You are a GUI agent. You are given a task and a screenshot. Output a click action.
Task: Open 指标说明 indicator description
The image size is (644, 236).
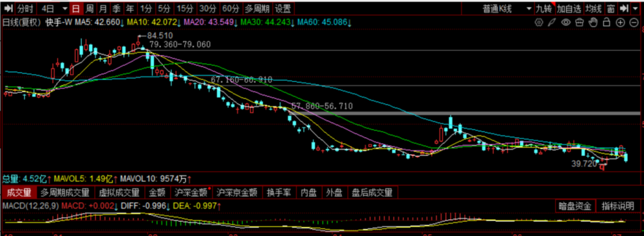pyautogui.click(x=618, y=206)
